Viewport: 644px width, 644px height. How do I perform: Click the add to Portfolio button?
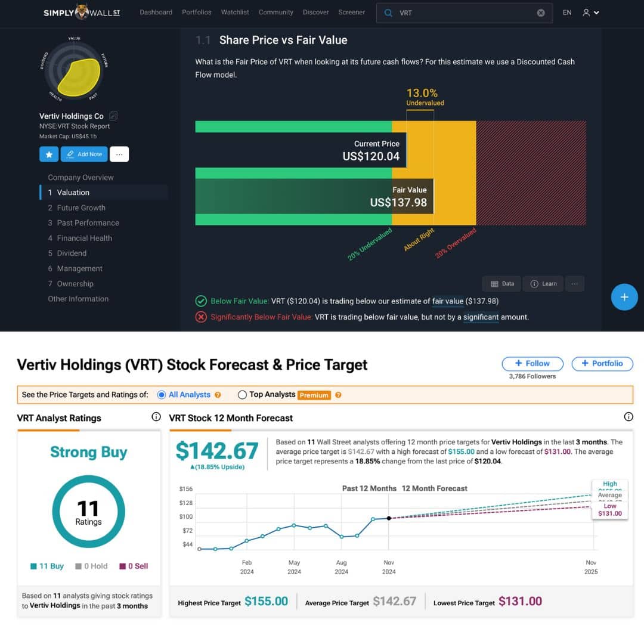point(602,364)
